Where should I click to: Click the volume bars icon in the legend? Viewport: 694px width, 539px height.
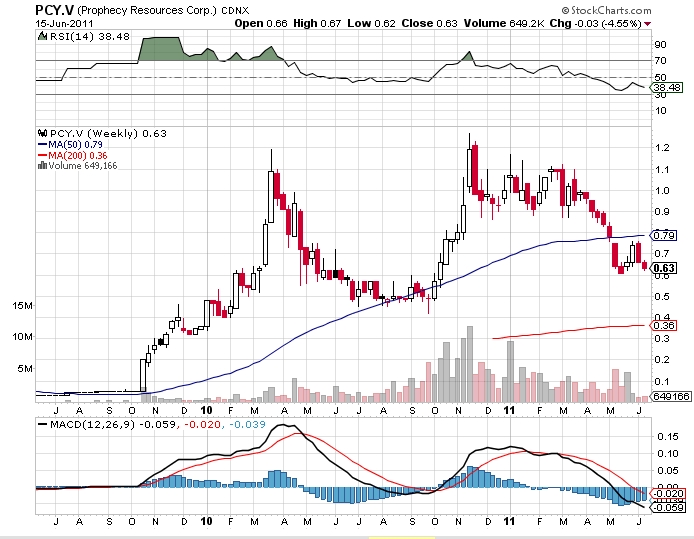pos(42,166)
